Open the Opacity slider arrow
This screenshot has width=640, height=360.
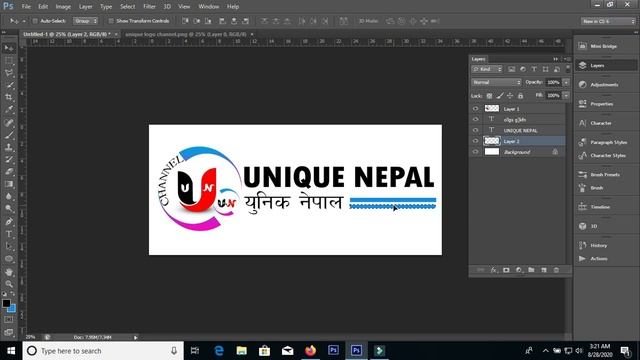(x=566, y=82)
